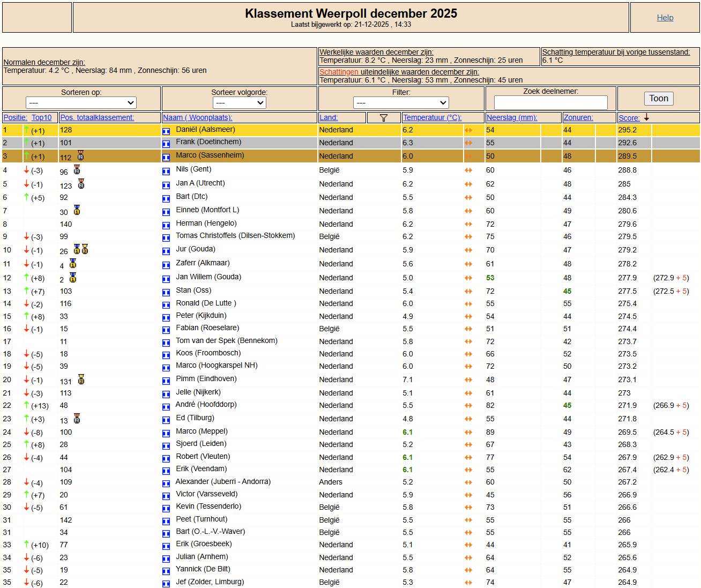701x588 pixels.
Task: Open the Sorteren op dropdown
Action: (81, 102)
